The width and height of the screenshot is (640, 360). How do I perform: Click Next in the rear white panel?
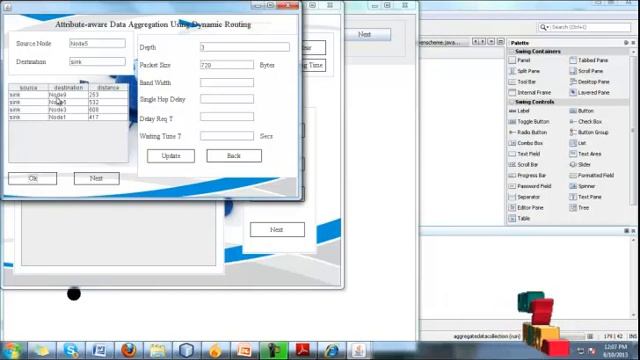point(277,229)
